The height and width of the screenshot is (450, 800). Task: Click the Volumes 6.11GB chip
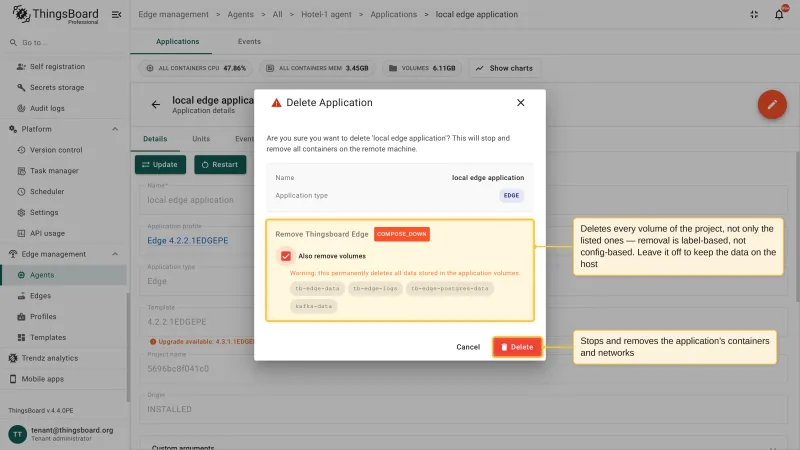pyautogui.click(x=422, y=68)
